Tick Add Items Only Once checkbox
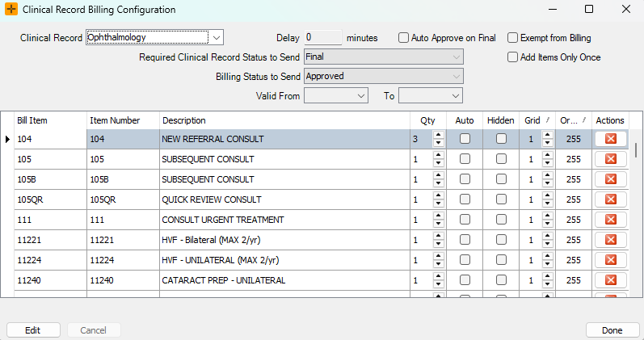This screenshot has height=340, width=644. coord(512,57)
